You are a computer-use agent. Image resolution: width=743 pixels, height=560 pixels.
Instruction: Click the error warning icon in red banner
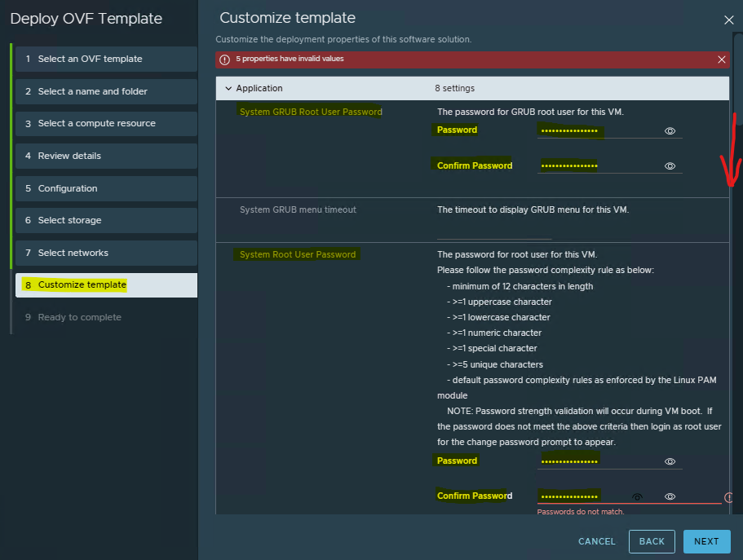(224, 60)
